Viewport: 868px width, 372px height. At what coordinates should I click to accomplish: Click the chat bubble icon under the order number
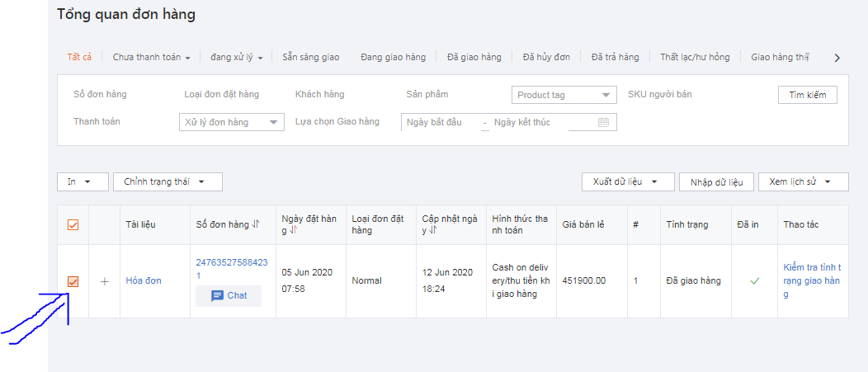[218, 296]
